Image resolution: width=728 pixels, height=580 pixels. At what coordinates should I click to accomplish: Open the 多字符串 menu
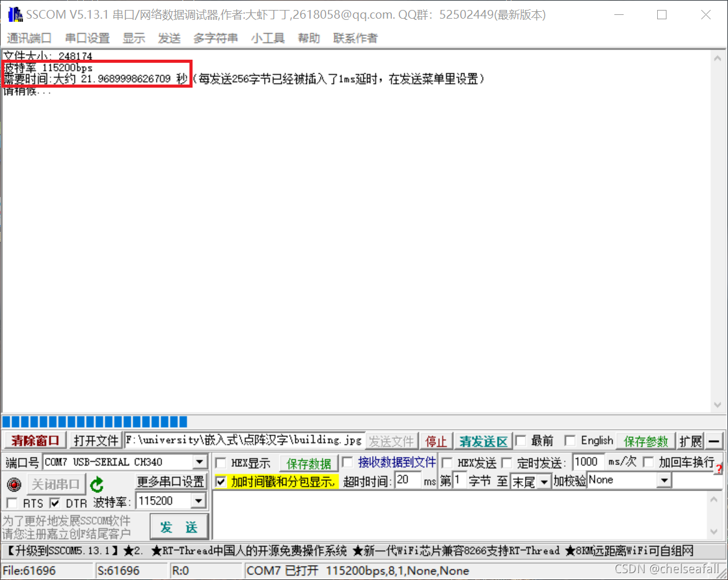click(216, 38)
